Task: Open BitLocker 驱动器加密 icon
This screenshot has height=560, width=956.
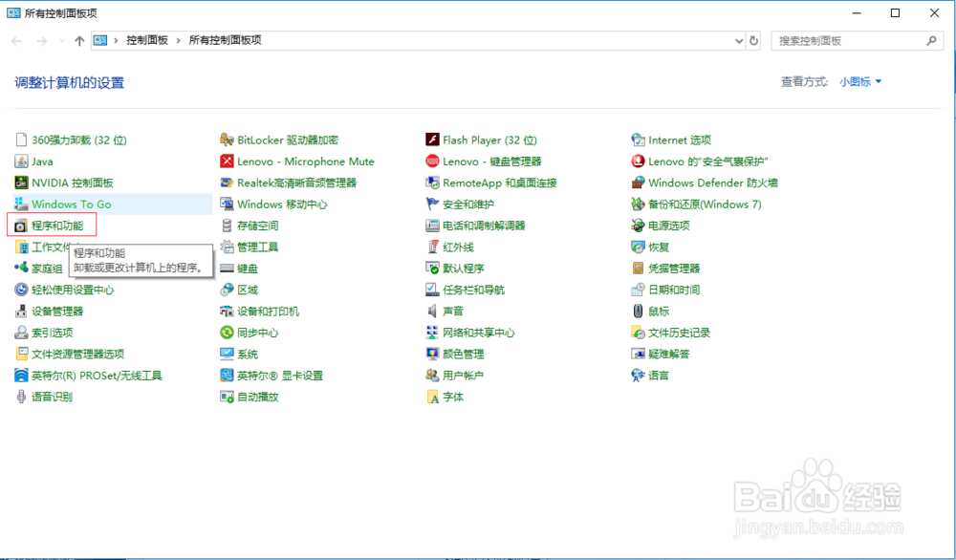Action: click(x=227, y=140)
